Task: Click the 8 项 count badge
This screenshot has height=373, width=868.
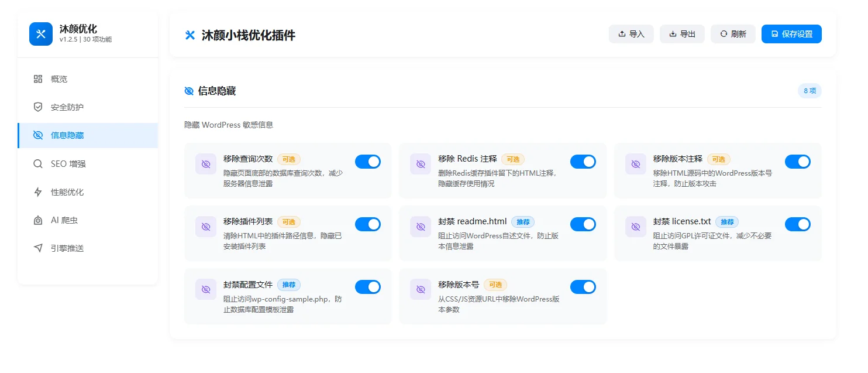Action: coord(810,91)
